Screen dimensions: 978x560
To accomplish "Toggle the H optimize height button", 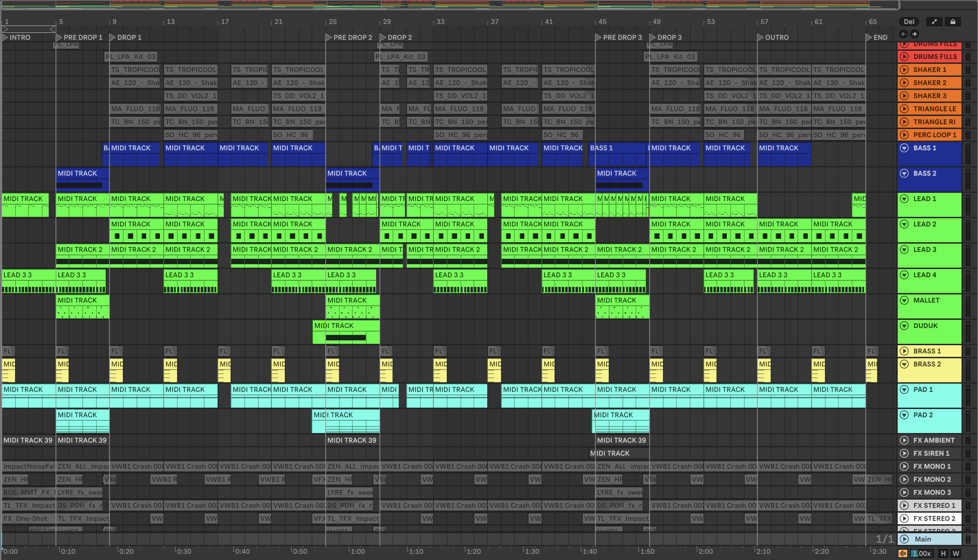I will point(943,553).
